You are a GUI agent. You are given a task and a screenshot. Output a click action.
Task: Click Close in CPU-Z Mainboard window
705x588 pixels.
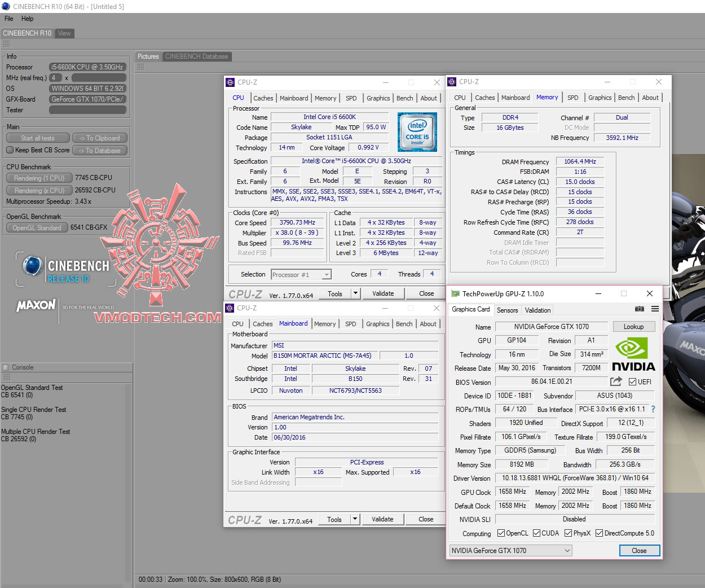426,519
